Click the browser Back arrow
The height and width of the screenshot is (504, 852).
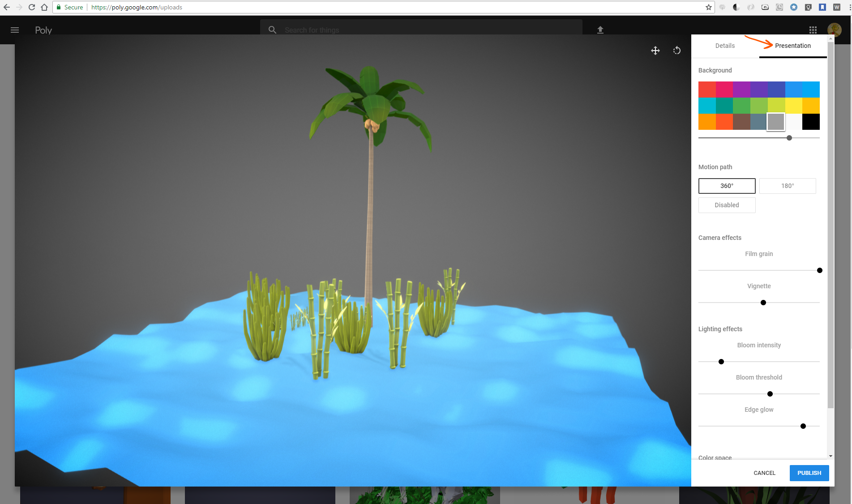(7, 7)
